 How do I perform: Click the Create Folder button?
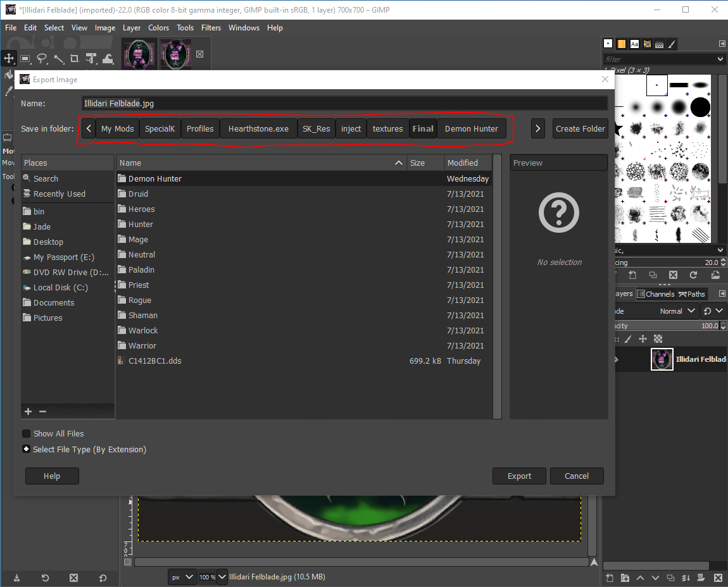coord(580,128)
